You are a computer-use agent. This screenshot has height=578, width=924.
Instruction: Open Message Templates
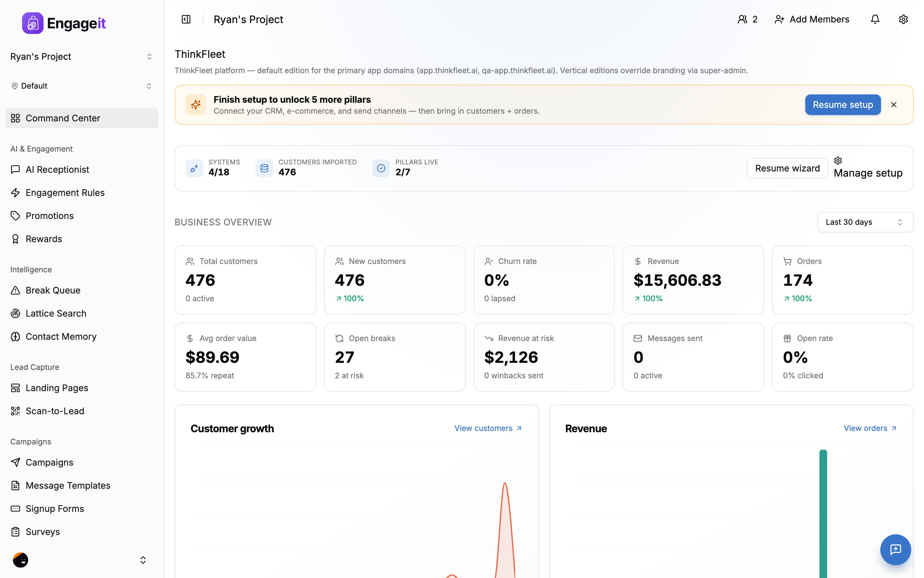coord(81,486)
